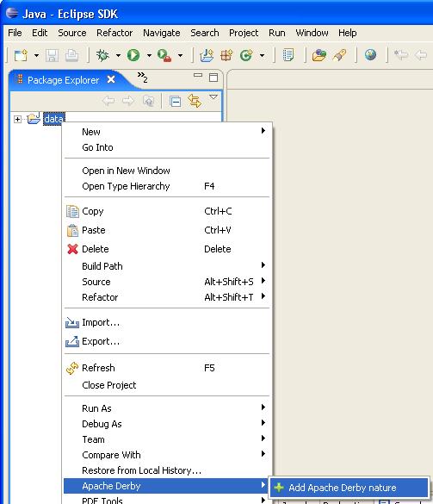Screen dimensions: 433x504
Task: Click the Search flashlight icon
Action: pos(339,56)
